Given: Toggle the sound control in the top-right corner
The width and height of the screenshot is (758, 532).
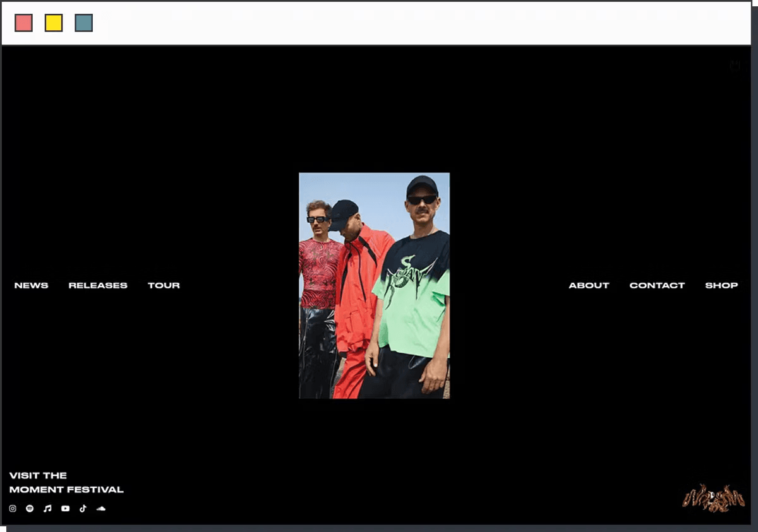Looking at the screenshot, I should coord(735,64).
